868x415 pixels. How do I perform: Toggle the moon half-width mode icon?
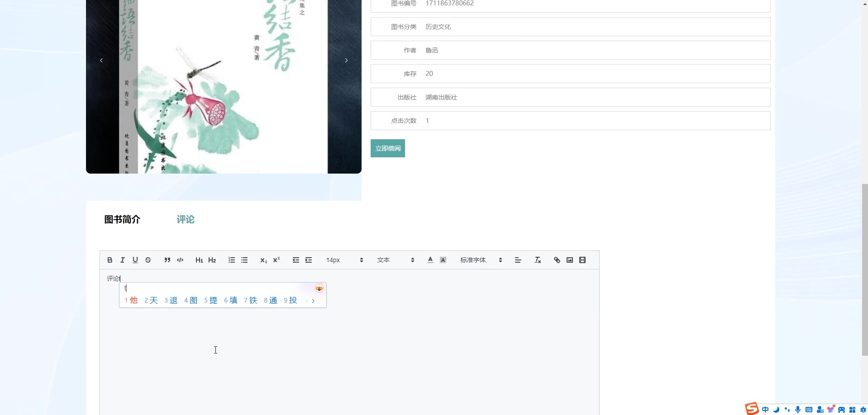pyautogui.click(x=776, y=410)
